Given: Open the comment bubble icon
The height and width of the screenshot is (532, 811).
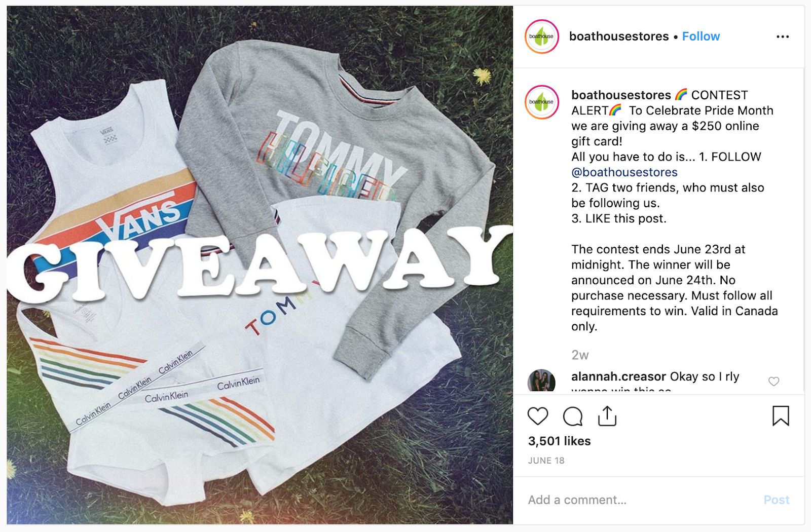Looking at the screenshot, I should pos(573,416).
